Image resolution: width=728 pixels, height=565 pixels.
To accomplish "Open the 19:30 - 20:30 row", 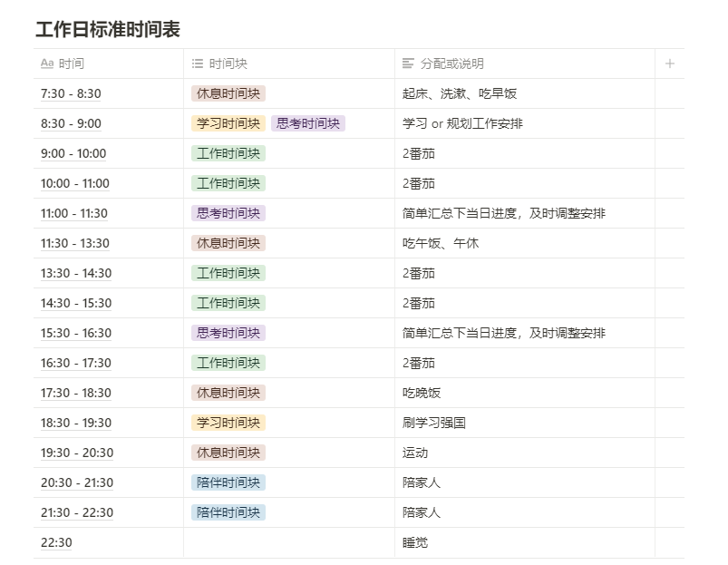I will [76, 453].
